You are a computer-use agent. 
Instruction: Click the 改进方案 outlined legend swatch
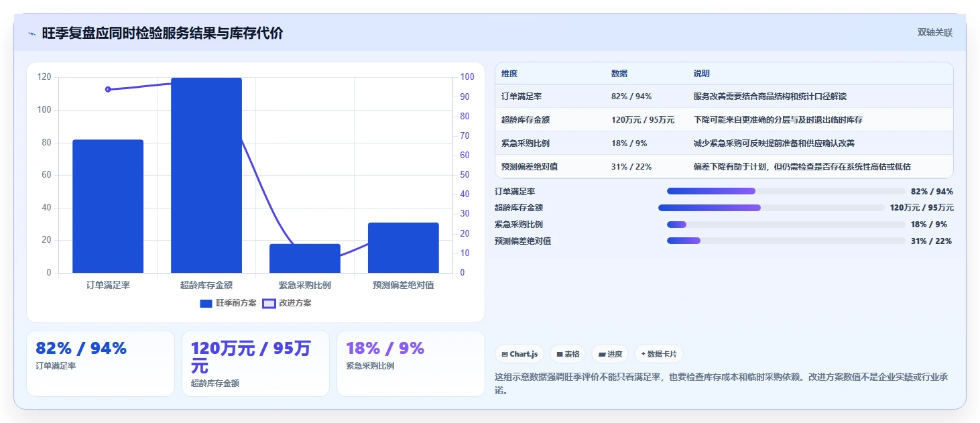click(x=269, y=304)
